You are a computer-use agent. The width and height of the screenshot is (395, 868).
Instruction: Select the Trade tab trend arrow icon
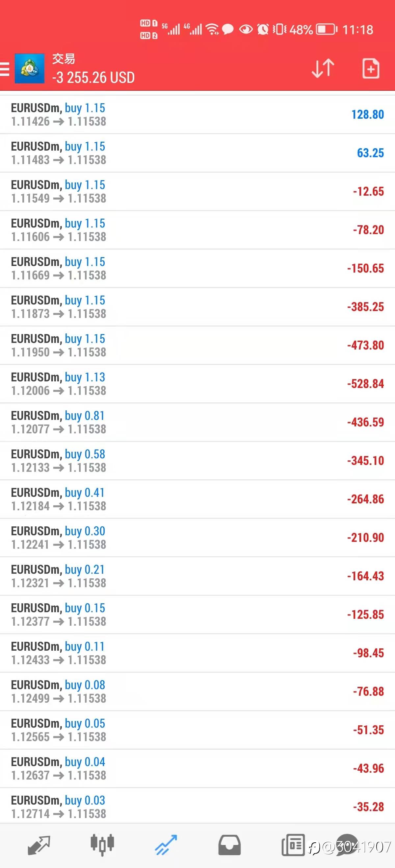(x=166, y=845)
